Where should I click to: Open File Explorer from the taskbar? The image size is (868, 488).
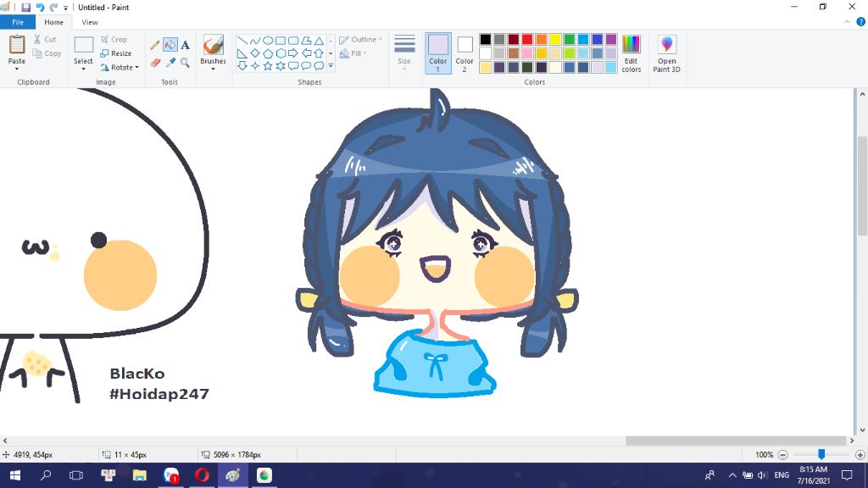(140, 475)
